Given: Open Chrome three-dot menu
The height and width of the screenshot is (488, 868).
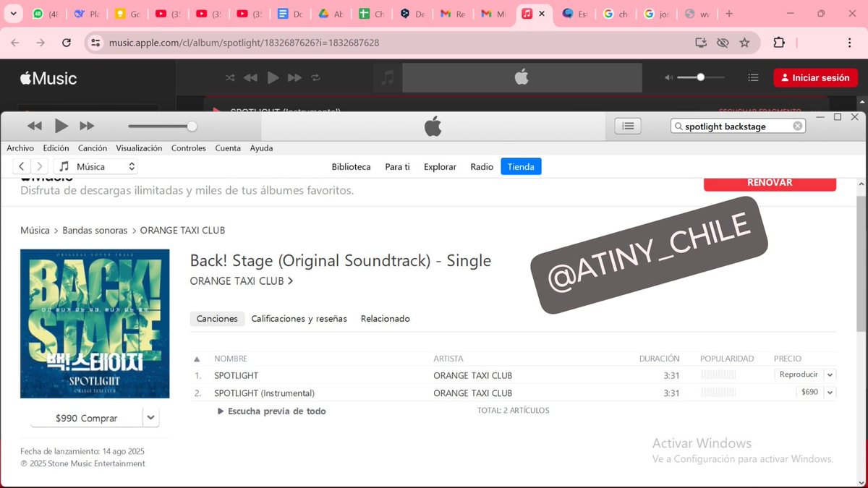Looking at the screenshot, I should (849, 43).
